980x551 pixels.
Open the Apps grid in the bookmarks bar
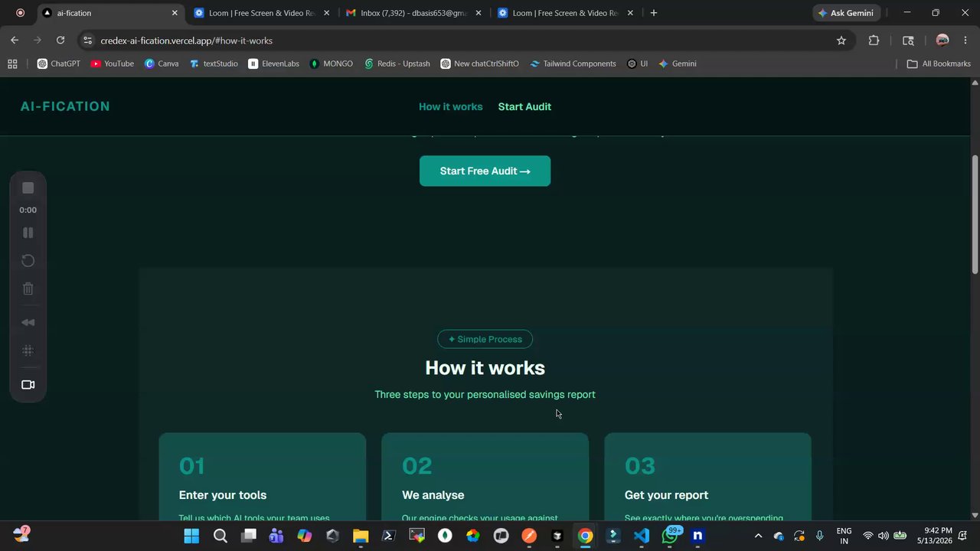tap(12, 64)
